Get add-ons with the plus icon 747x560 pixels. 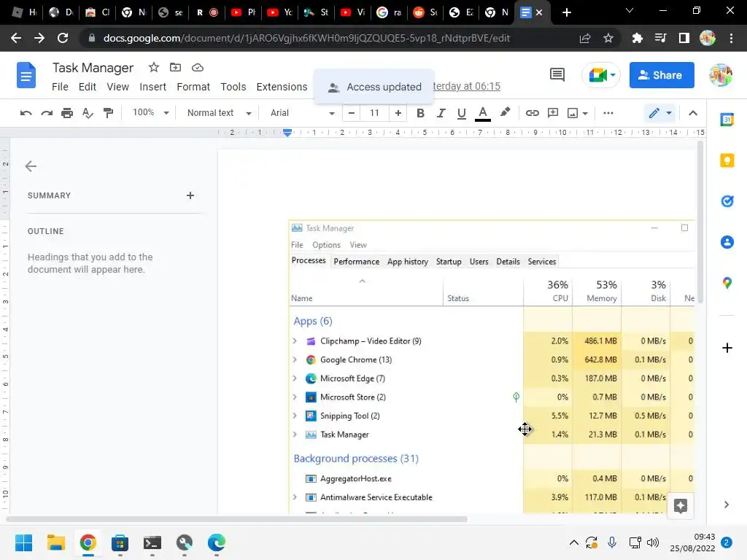[727, 348]
